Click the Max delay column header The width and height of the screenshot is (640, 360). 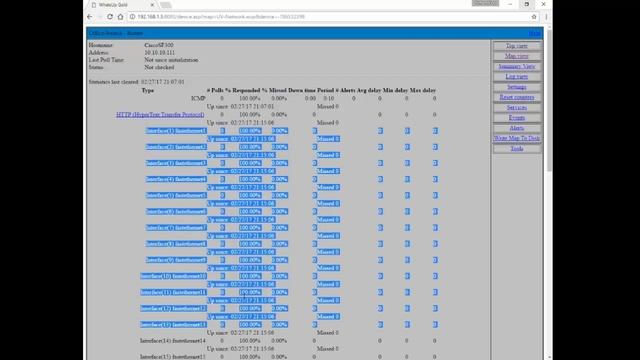point(423,90)
